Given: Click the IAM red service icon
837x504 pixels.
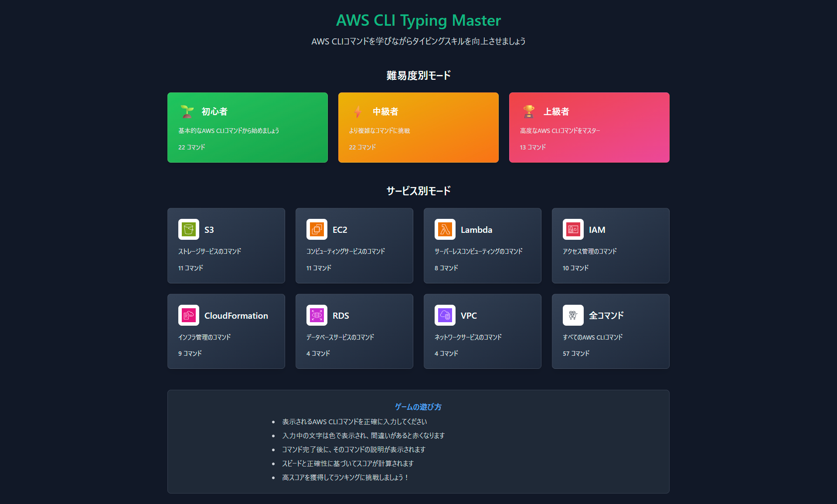Looking at the screenshot, I should click(x=573, y=229).
